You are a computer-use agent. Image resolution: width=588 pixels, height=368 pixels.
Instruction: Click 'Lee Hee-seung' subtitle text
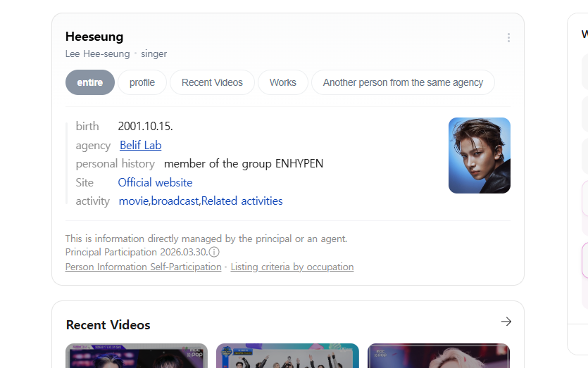tap(97, 54)
